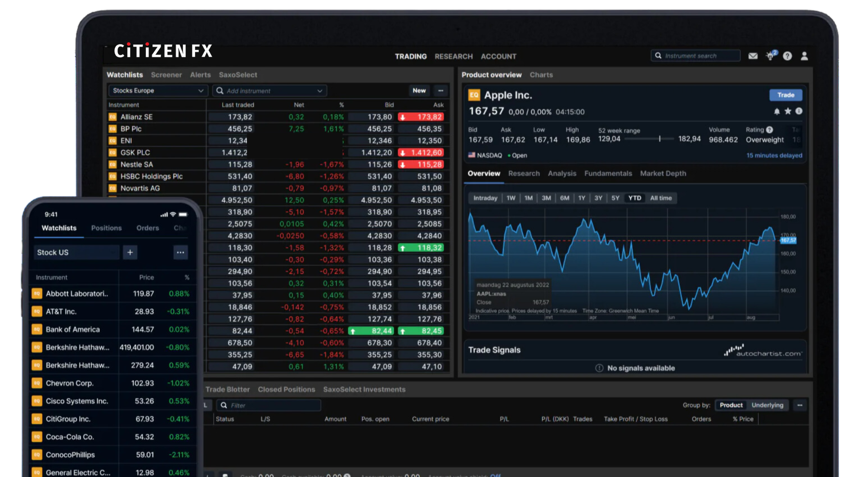This screenshot has height=477, width=868.
Task: Open the ACCOUNT main menu
Action: (x=499, y=57)
